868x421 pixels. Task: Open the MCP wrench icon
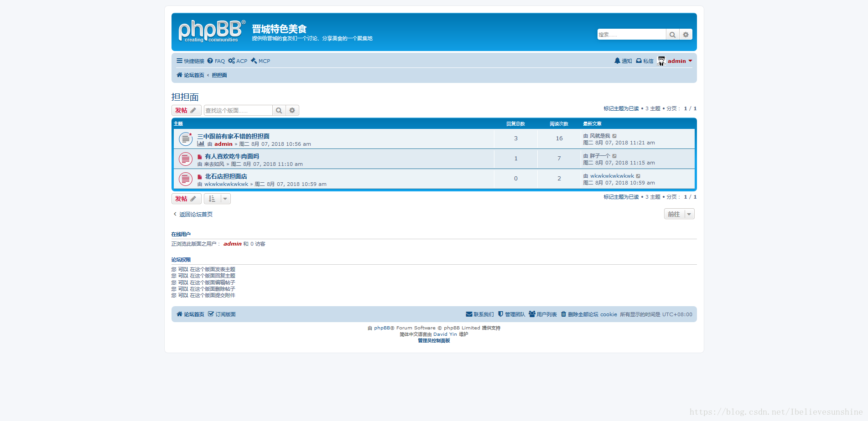coord(254,61)
